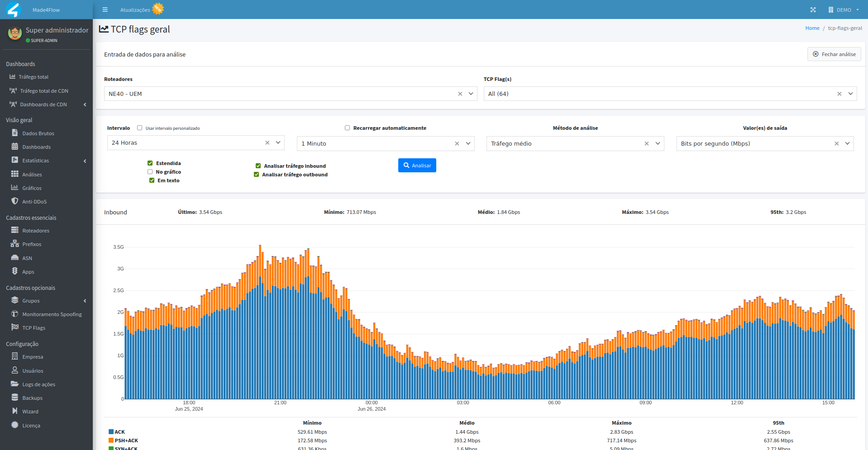This screenshot has height=450, width=868.
Task: Expand Dashboards de CDN submenu
Action: [x=85, y=104]
